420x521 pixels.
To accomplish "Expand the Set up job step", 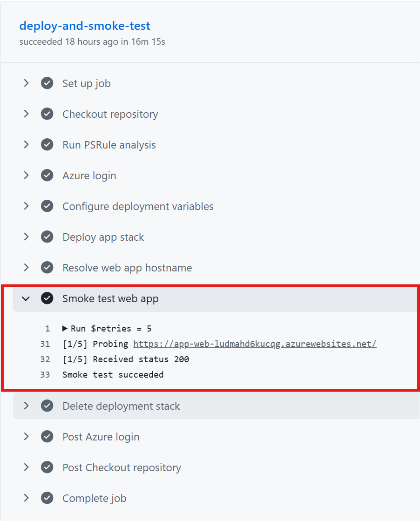I will pyautogui.click(x=26, y=83).
